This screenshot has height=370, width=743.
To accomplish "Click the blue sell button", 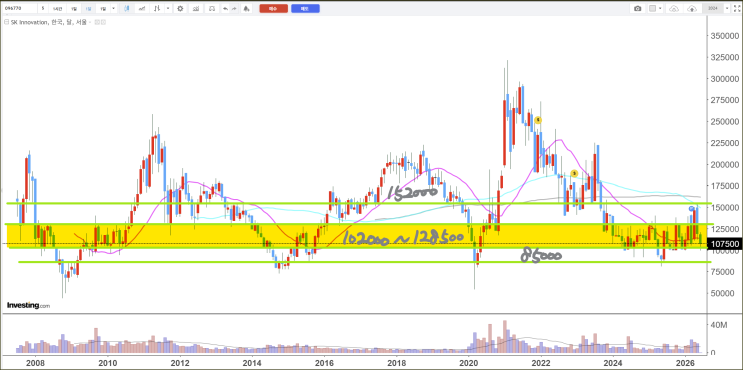I will point(305,9).
